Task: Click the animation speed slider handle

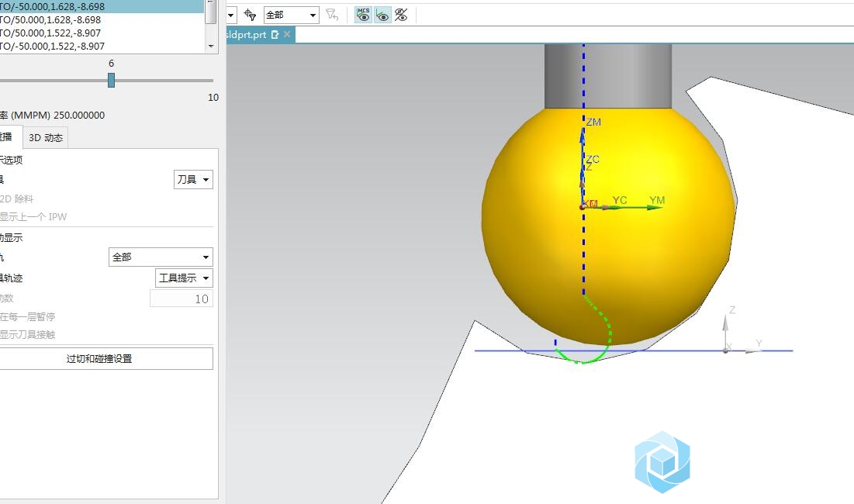Action: coord(111,81)
